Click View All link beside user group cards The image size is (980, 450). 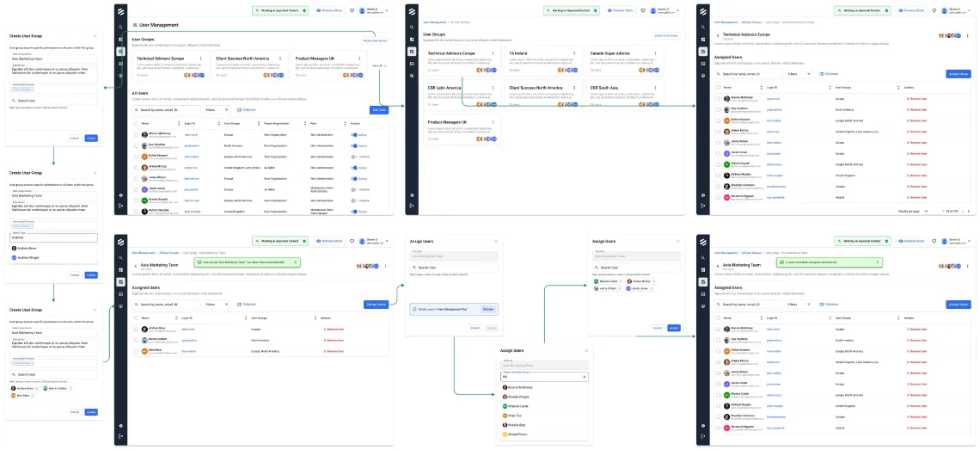tap(379, 65)
